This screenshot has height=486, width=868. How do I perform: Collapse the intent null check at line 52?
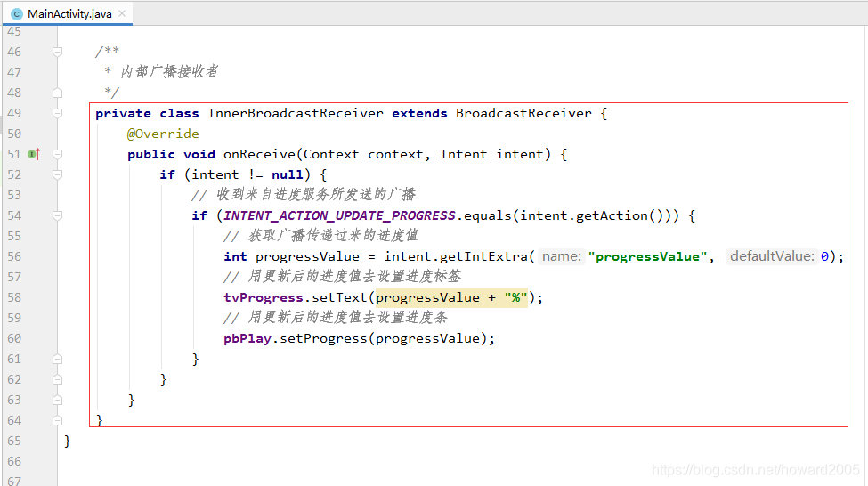click(57, 174)
